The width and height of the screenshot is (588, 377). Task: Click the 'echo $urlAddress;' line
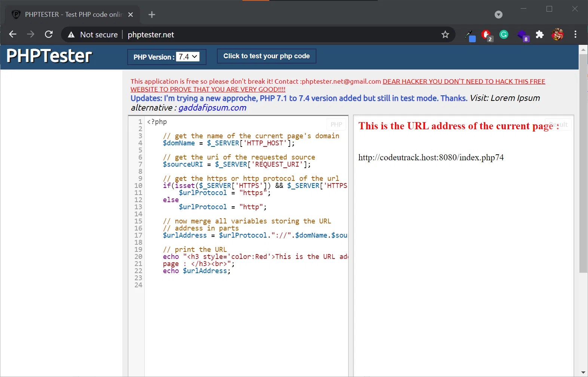click(x=197, y=271)
